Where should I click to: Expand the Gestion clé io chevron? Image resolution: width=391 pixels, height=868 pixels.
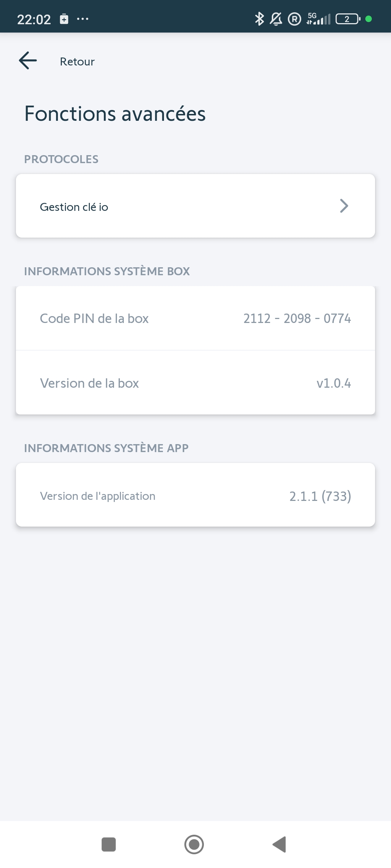point(344,206)
